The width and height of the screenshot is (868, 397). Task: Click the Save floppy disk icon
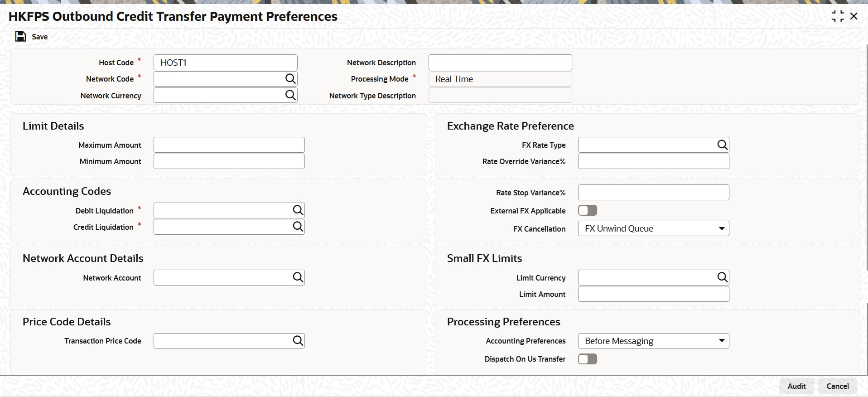[20, 37]
